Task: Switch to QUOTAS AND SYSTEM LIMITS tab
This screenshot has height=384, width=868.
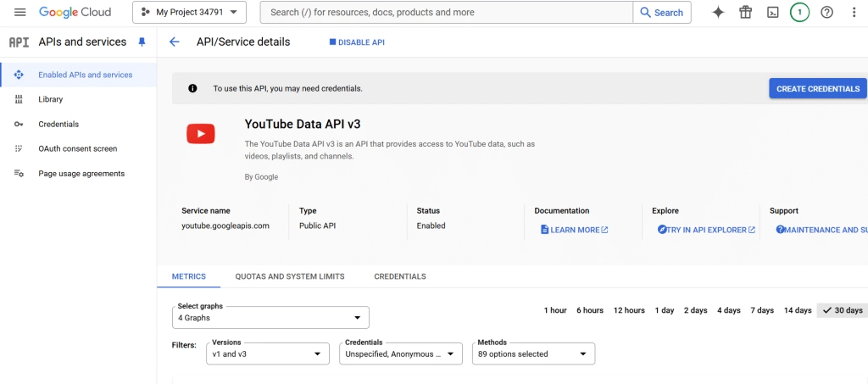Action: pos(290,276)
